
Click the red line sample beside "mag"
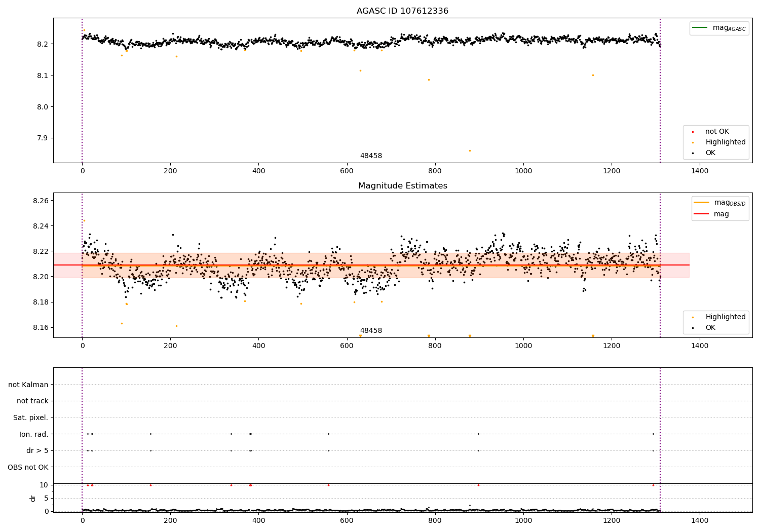coord(701,214)
